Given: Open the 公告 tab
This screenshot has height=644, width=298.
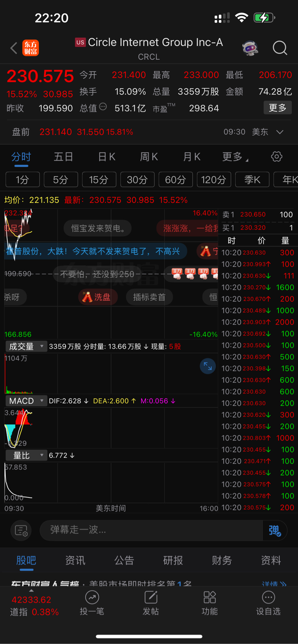Looking at the screenshot, I should (x=124, y=560).
